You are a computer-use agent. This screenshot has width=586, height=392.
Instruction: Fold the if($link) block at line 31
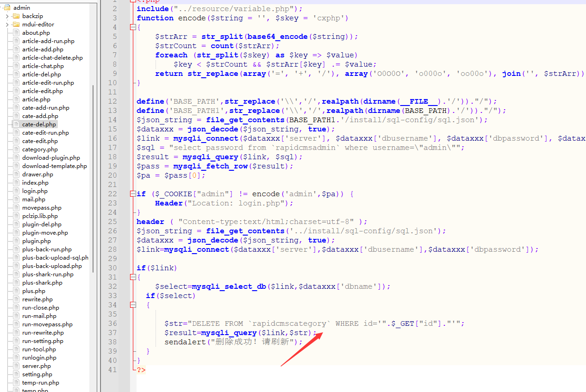133,277
